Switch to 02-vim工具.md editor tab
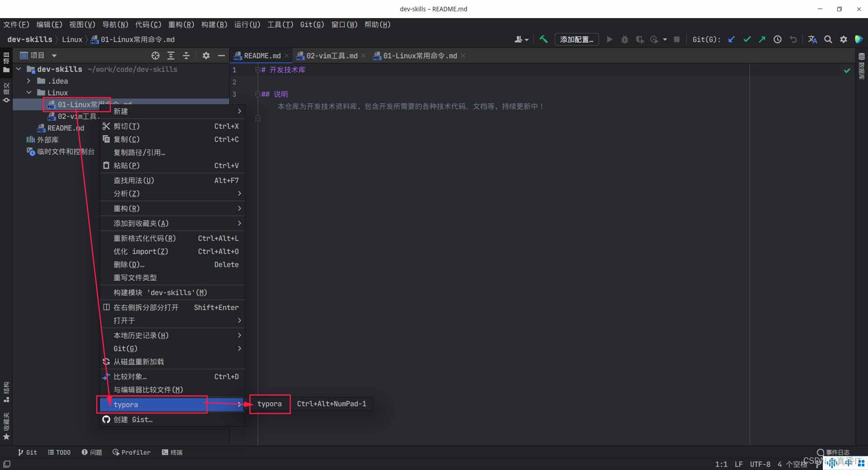Screen dimensions: 868x470 (x=331, y=56)
